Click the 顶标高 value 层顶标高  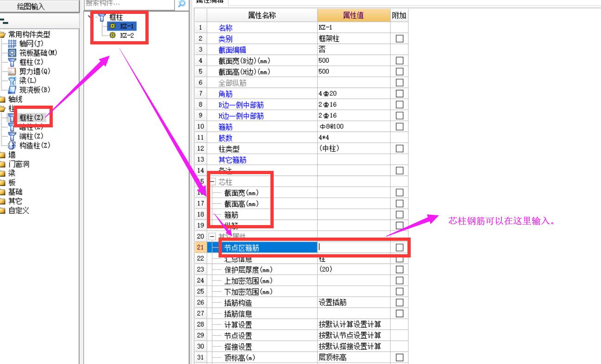pyautogui.click(x=354, y=358)
